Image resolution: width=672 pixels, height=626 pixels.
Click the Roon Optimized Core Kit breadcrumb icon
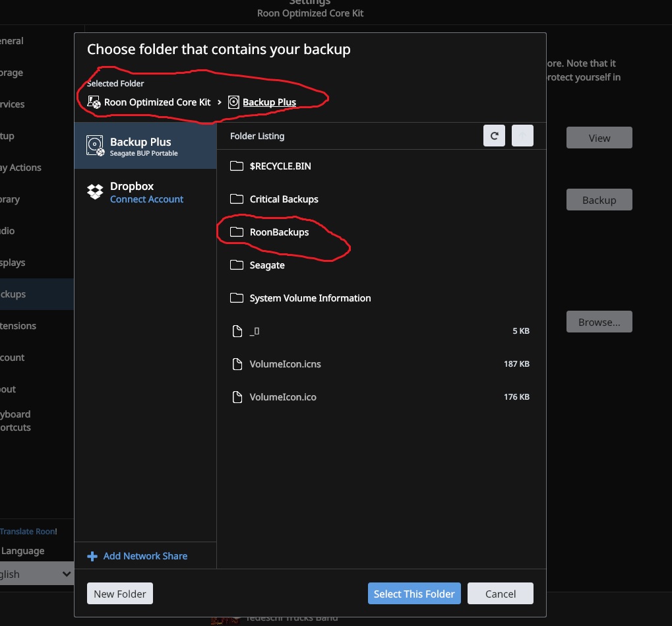tap(94, 102)
